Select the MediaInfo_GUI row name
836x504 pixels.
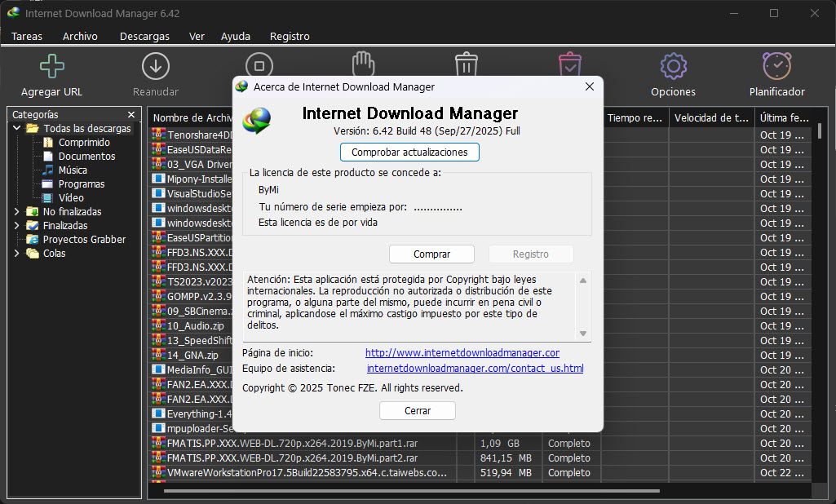point(199,369)
